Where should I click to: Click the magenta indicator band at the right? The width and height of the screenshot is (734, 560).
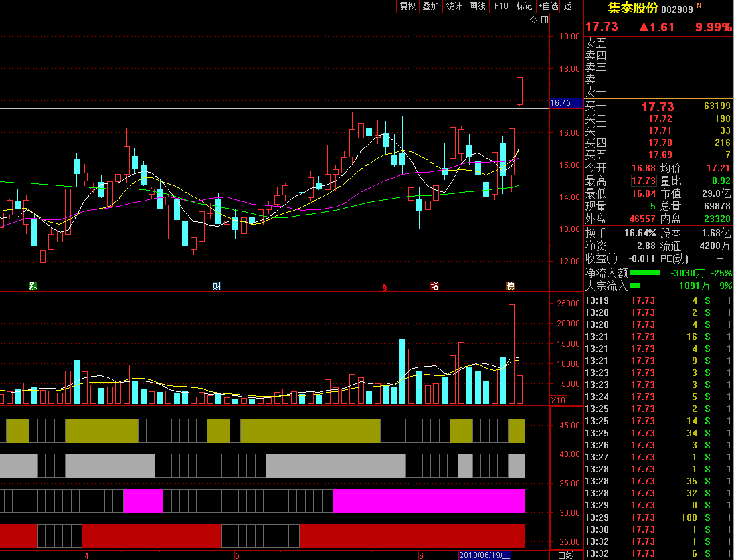[x=429, y=500]
